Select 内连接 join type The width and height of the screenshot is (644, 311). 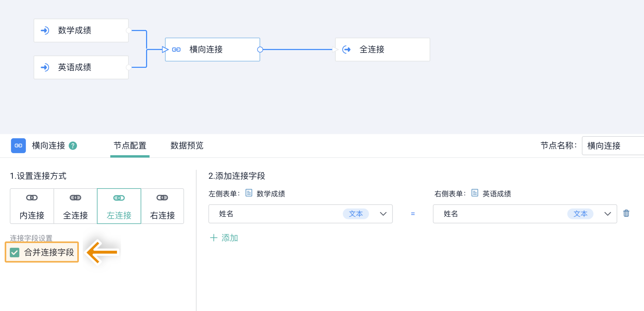pyautogui.click(x=32, y=206)
